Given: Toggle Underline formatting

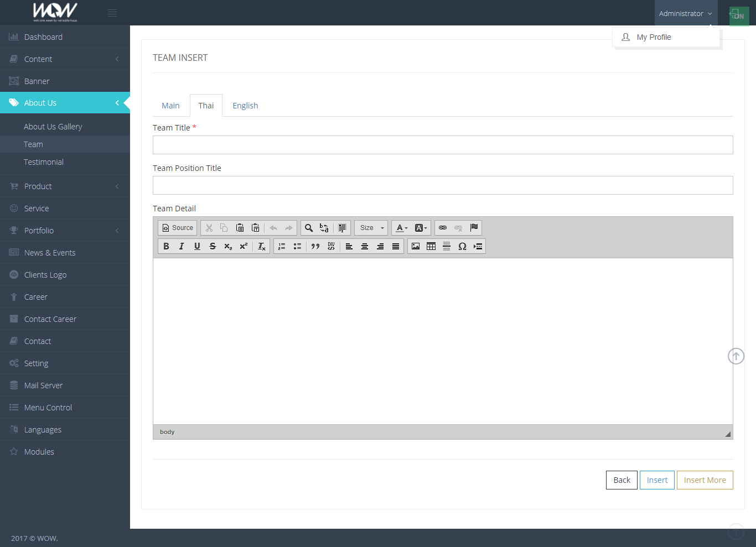Looking at the screenshot, I should 197,247.
